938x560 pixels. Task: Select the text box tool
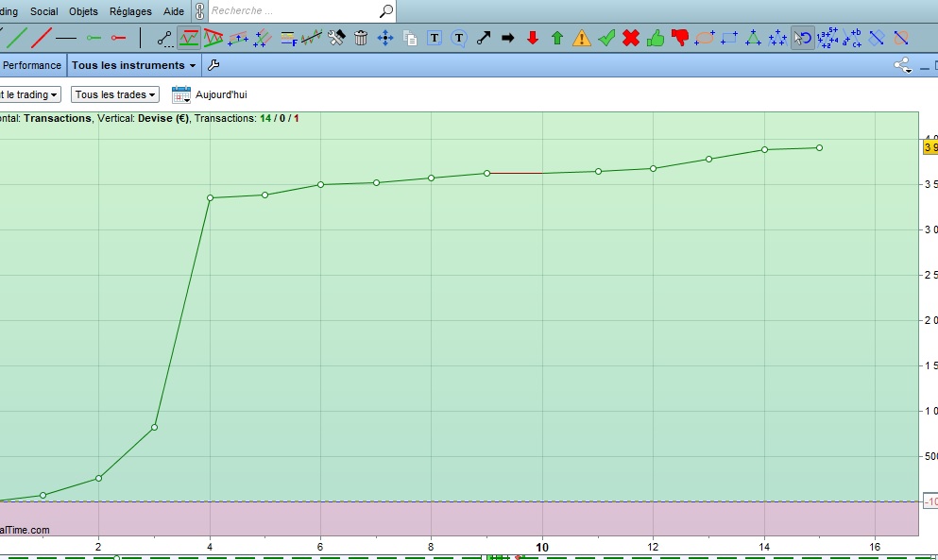tap(435, 39)
